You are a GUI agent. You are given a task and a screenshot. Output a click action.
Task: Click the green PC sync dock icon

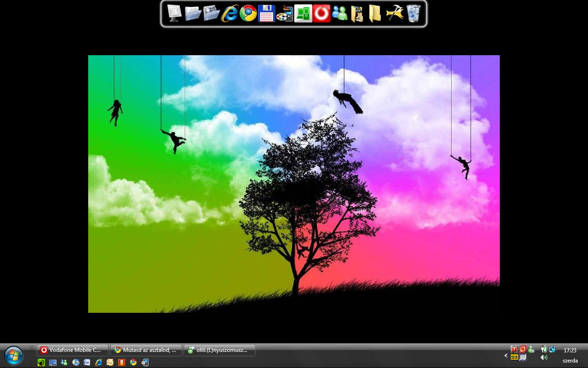(303, 13)
